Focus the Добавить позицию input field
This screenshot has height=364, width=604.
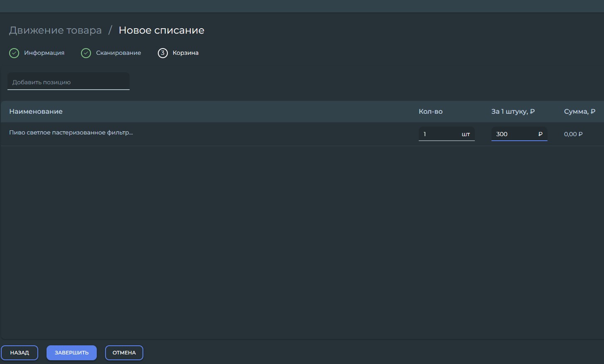coord(69,81)
